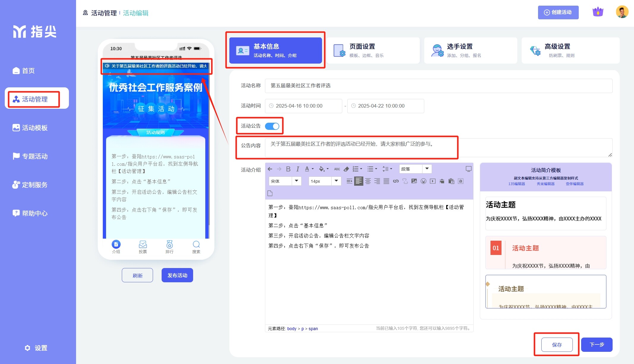This screenshot has height=364, width=634.
Task: Apply the font color A button
Action: (307, 169)
